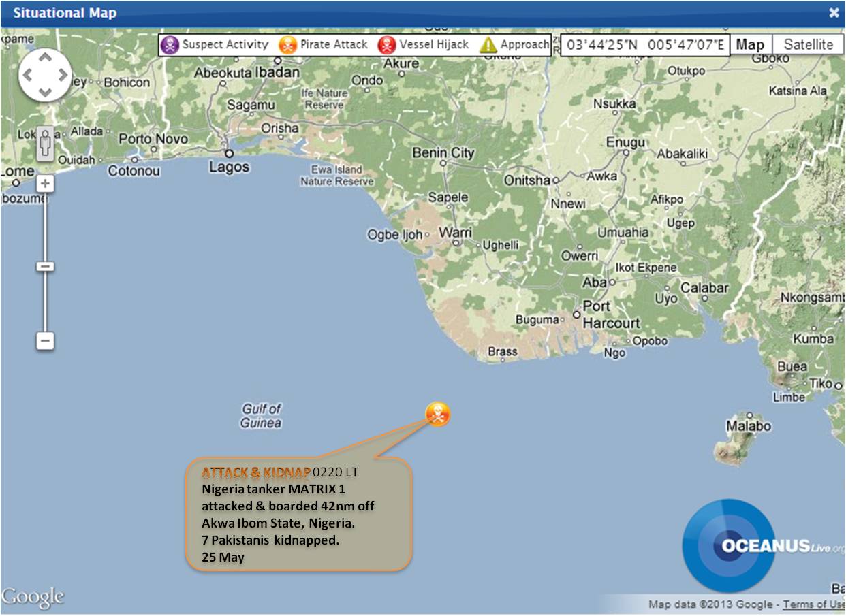The width and height of the screenshot is (846, 616).
Task: Click the Port Harcourt city label
Action: [611, 314]
